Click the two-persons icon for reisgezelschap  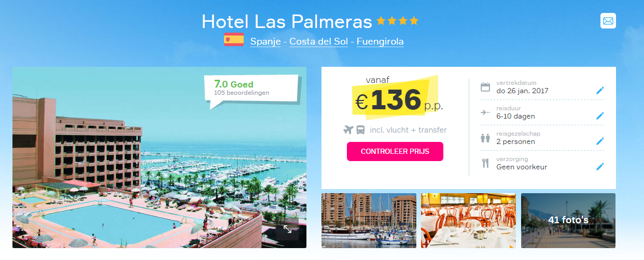pyautogui.click(x=485, y=138)
